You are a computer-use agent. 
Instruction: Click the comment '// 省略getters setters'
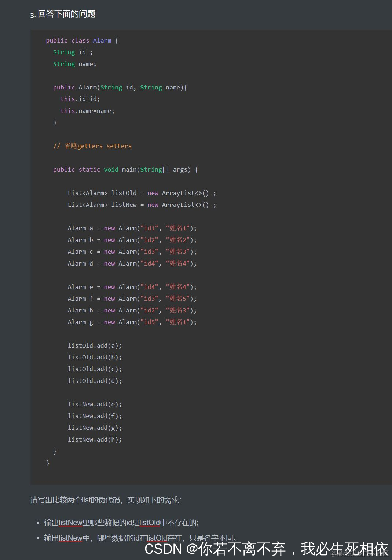[x=92, y=146]
